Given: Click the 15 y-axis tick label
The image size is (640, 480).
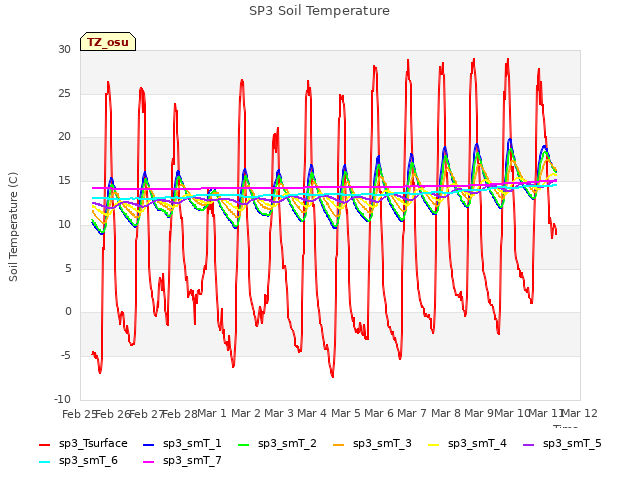Looking at the screenshot, I should [64, 181].
